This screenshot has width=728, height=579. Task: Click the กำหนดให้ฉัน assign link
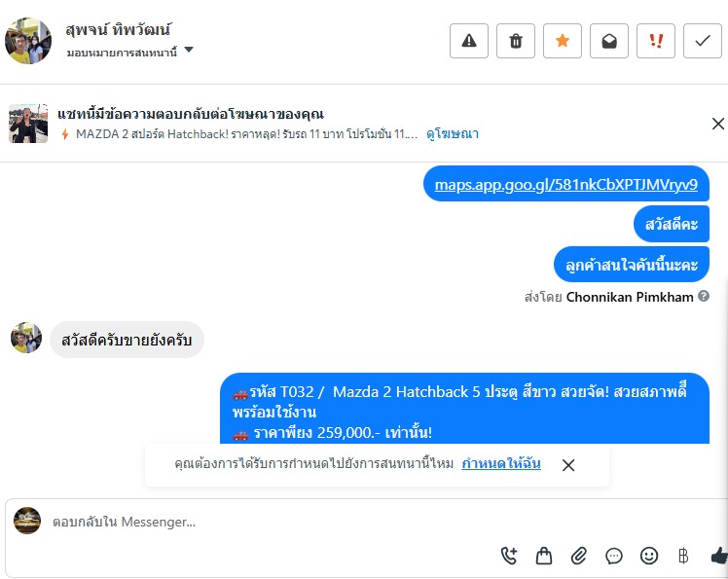501,464
